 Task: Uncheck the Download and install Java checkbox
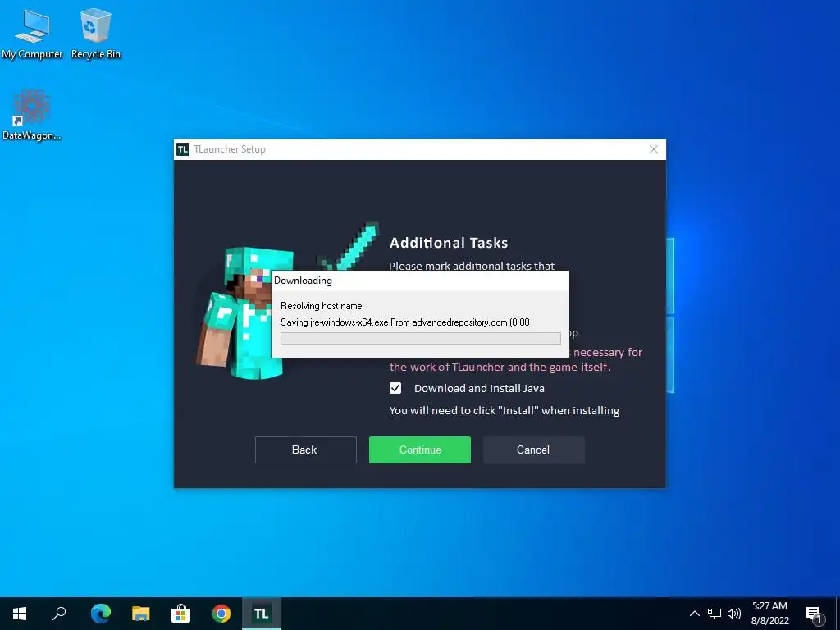[395, 388]
